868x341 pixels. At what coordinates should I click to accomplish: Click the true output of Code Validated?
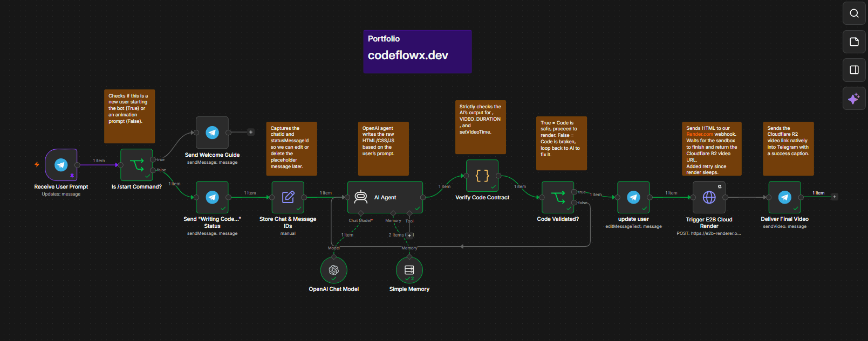[x=574, y=192]
